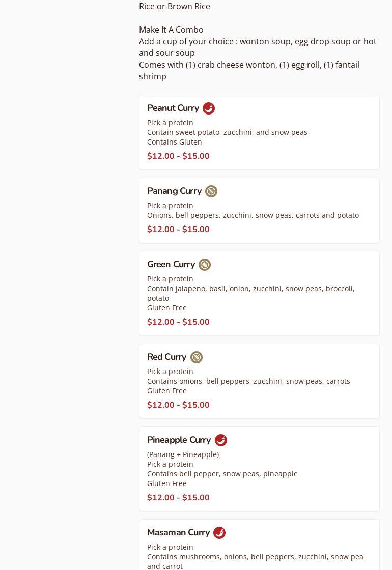392x570 pixels.
Task: Click the gluten-free badge next to Green Curry
Action: [205, 265]
